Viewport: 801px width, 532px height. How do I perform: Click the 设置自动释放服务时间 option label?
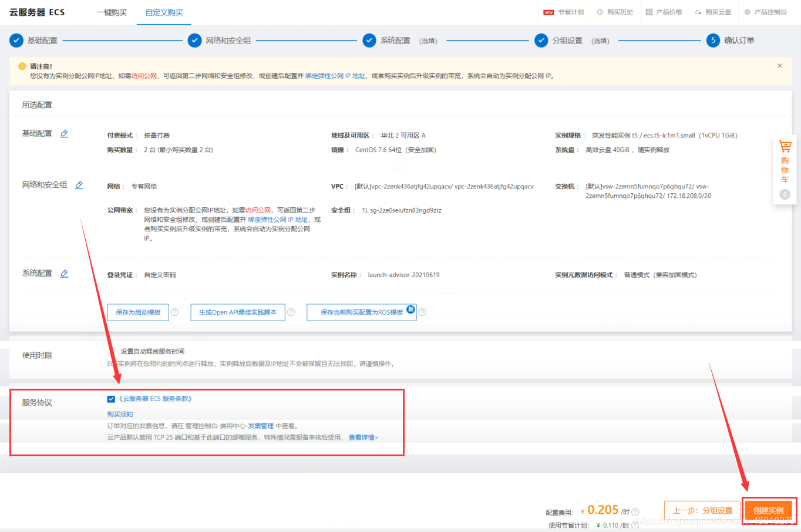(153, 351)
